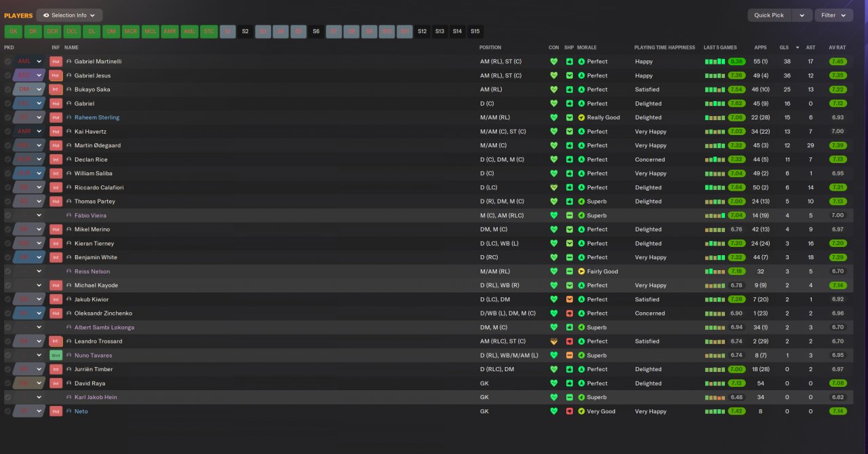Open the Selection Info dropdown
This screenshot has height=454, width=868.
tap(69, 15)
